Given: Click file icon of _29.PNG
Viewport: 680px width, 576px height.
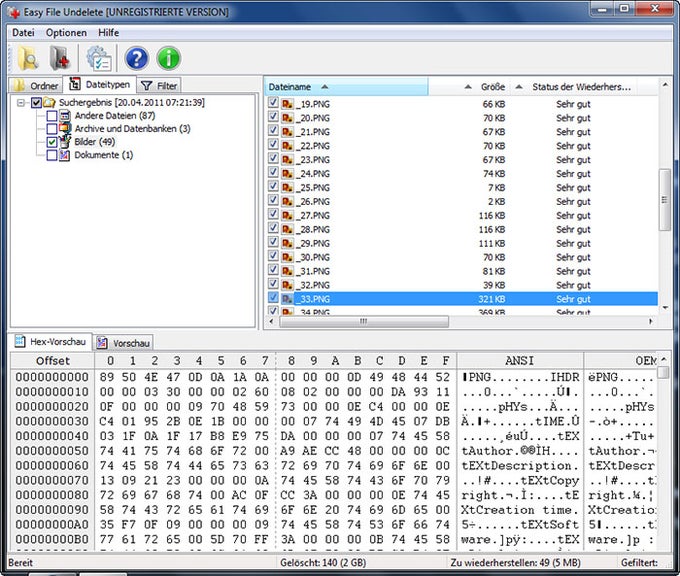Looking at the screenshot, I should (x=287, y=243).
